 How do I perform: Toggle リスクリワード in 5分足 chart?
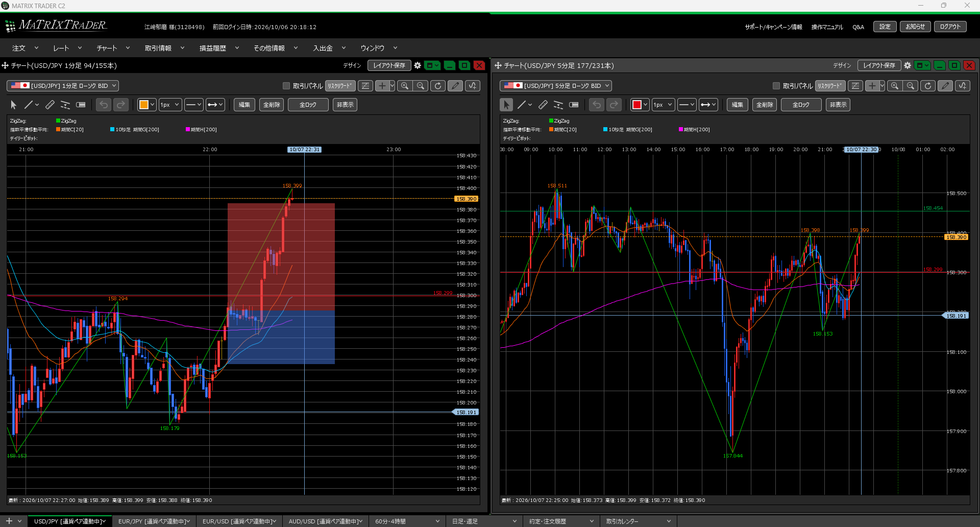[830, 86]
